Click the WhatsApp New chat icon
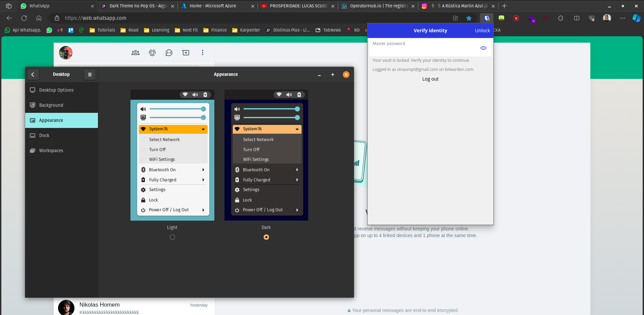The width and height of the screenshot is (644, 315). (x=186, y=53)
